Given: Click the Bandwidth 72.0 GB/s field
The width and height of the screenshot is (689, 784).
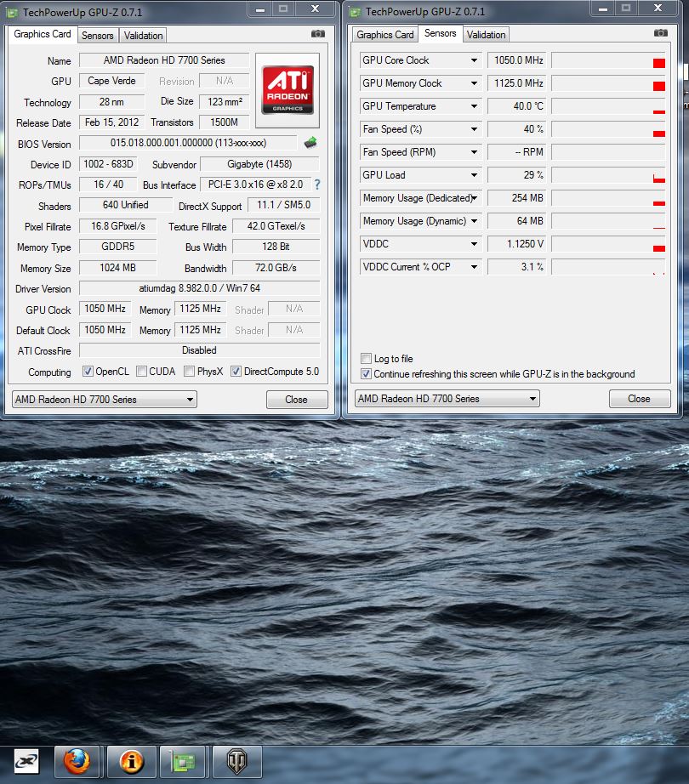Looking at the screenshot, I should pos(276,268).
